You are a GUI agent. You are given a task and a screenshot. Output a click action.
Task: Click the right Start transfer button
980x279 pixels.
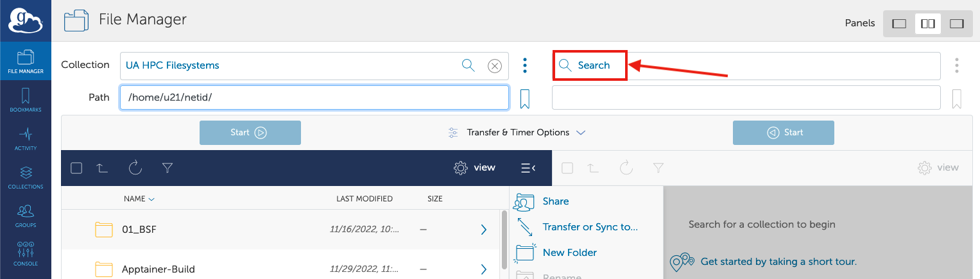pos(784,133)
